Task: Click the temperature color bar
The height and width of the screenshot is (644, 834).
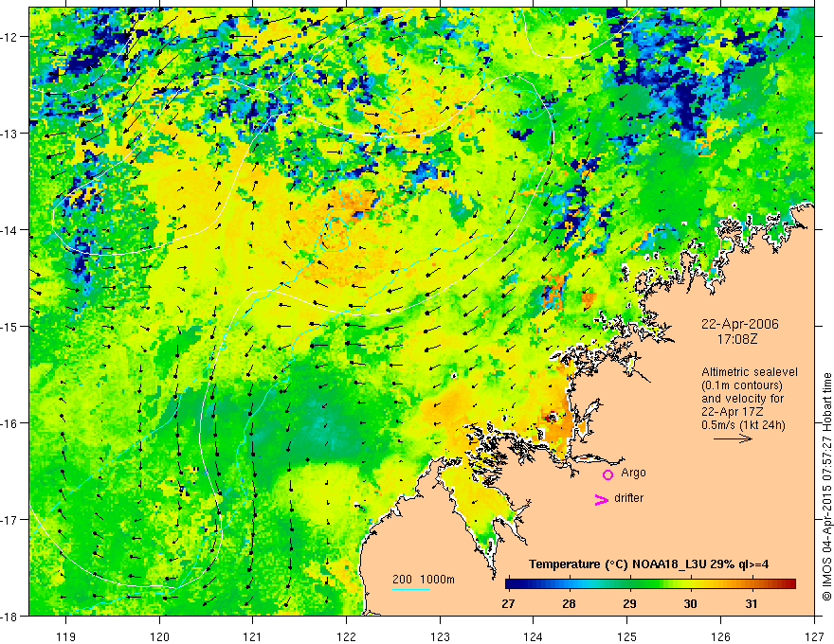Action: click(650, 584)
